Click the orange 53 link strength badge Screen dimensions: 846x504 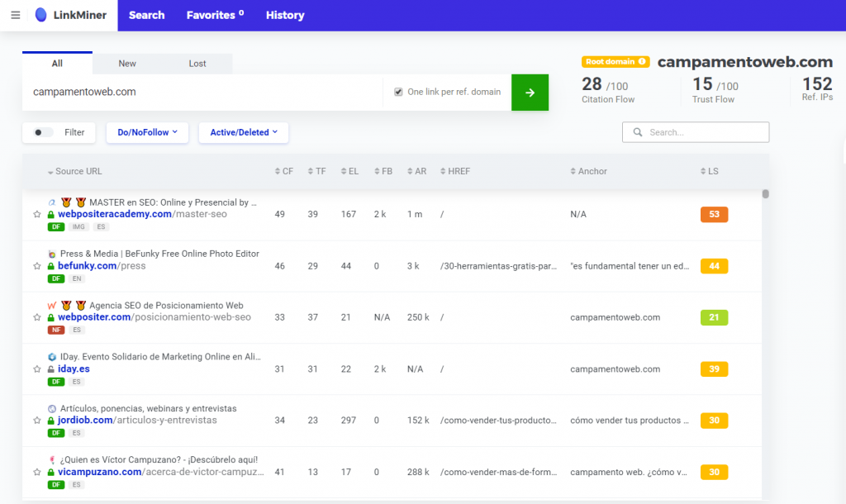pyautogui.click(x=714, y=214)
